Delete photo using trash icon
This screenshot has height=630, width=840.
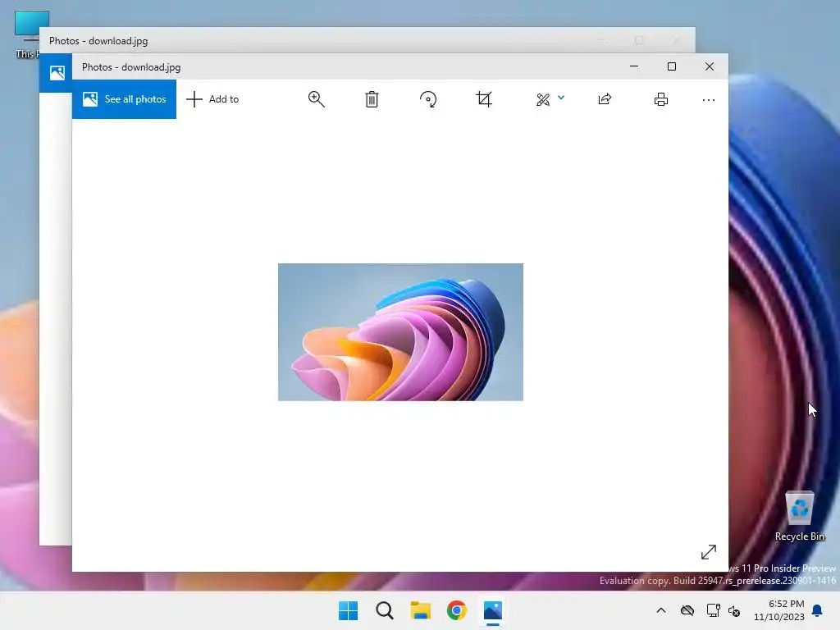(372, 99)
